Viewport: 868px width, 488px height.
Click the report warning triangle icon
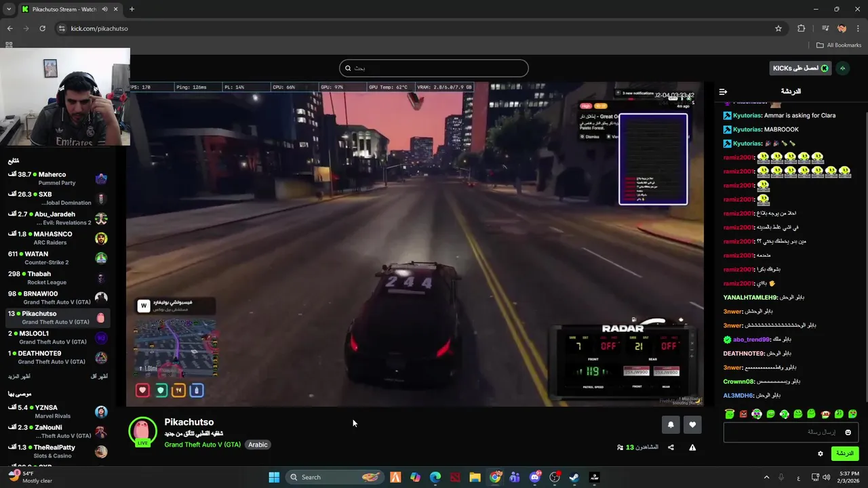pyautogui.click(x=692, y=447)
